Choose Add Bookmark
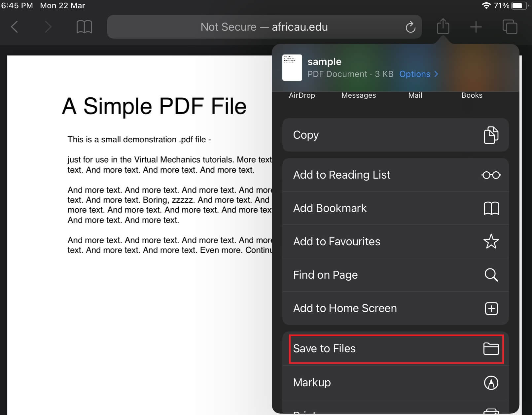Screen dimensions: 532x415 click(395, 208)
